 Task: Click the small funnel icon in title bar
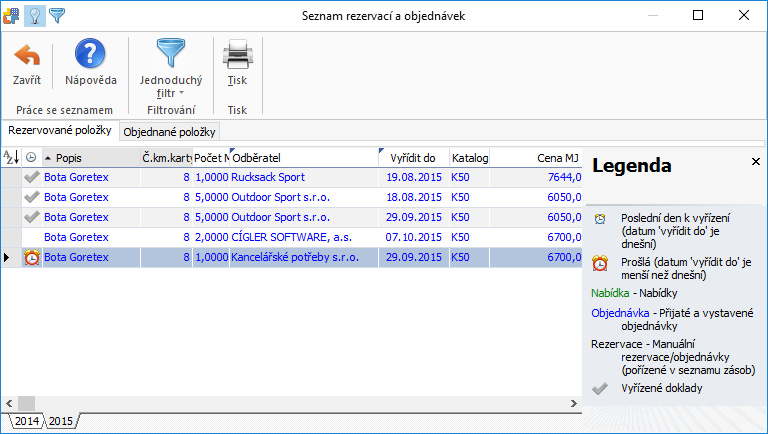coord(57,14)
